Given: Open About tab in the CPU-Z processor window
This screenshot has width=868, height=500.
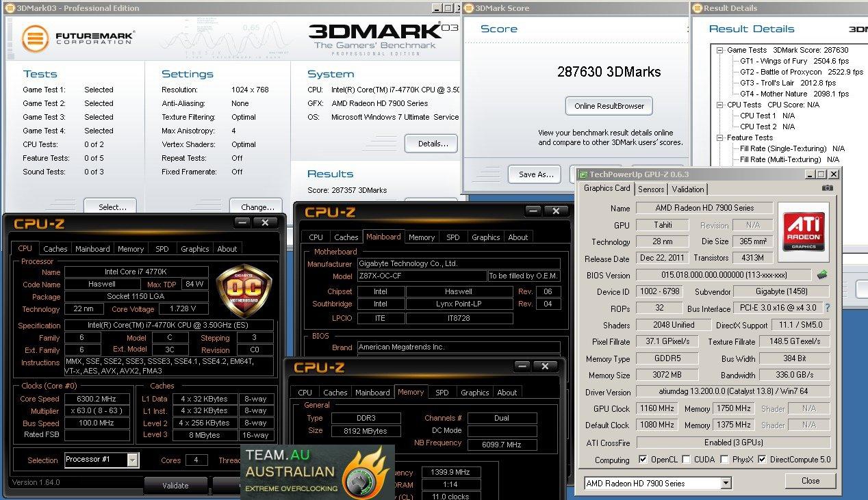Looking at the screenshot, I should pyautogui.click(x=227, y=249).
